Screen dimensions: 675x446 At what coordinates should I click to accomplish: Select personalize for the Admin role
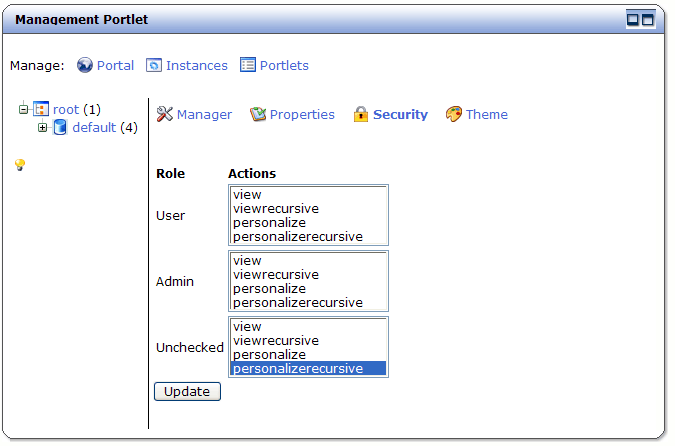308,288
